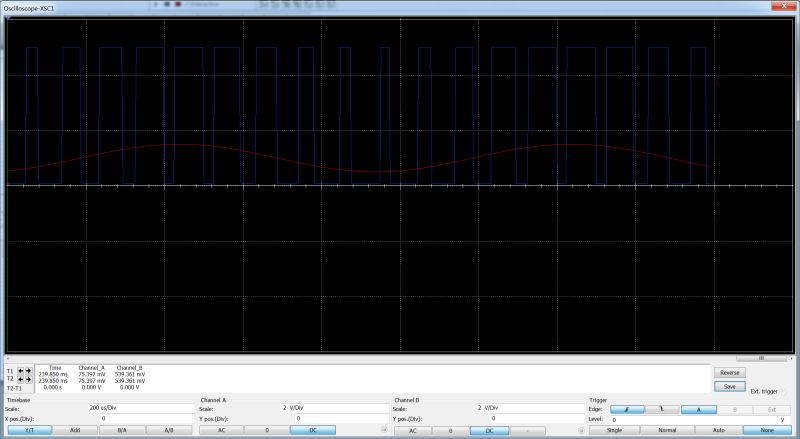This screenshot has height=439, width=800.
Task: Edit Channel A scale V/Div field
Action: pyautogui.click(x=335, y=408)
